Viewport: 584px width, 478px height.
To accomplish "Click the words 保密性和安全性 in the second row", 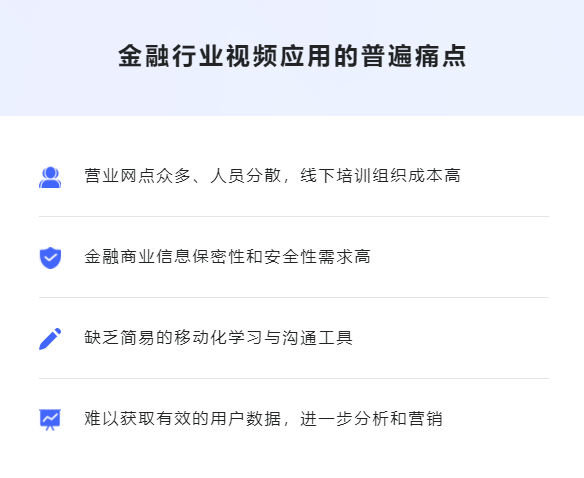I will (x=254, y=257).
